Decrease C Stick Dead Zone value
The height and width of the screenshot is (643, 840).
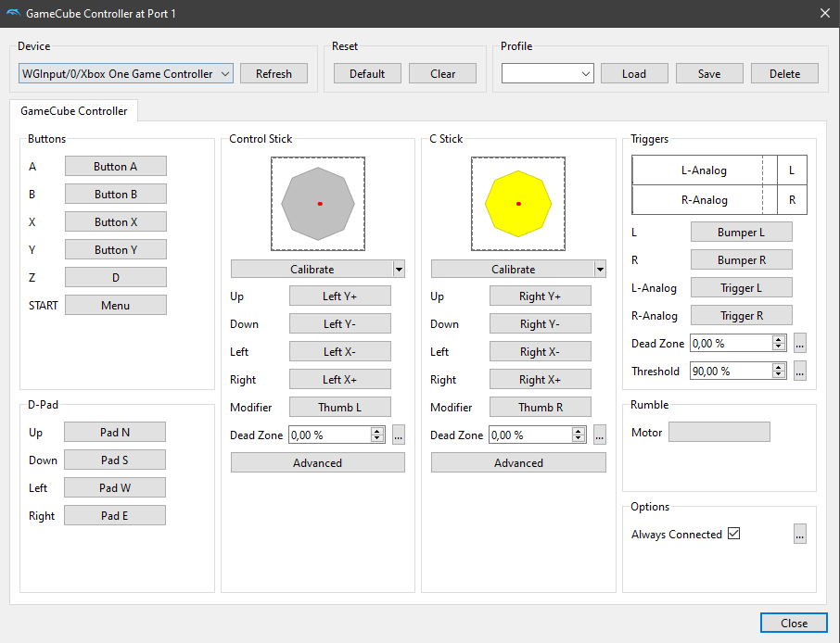[579, 439]
